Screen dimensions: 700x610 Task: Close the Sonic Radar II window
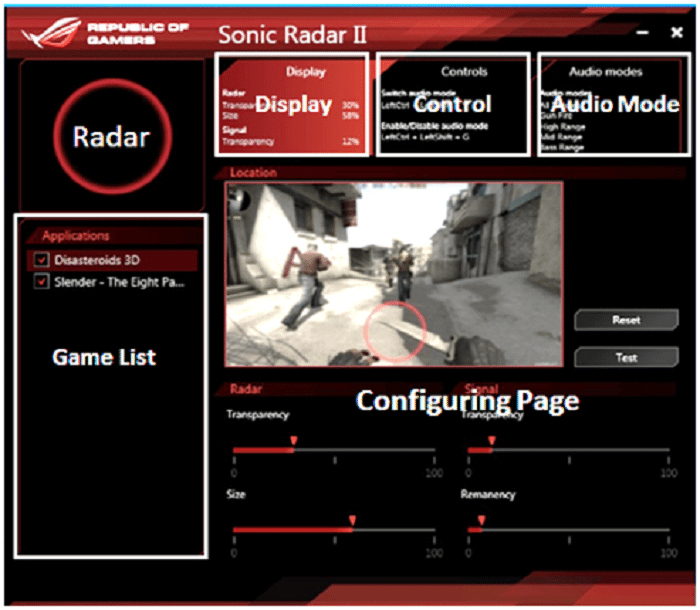676,33
